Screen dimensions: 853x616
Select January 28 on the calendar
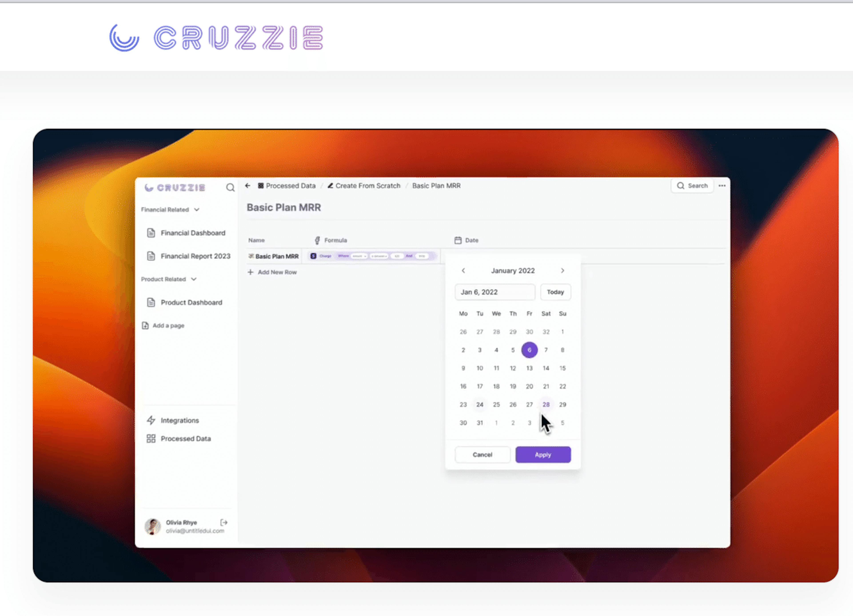(x=546, y=405)
